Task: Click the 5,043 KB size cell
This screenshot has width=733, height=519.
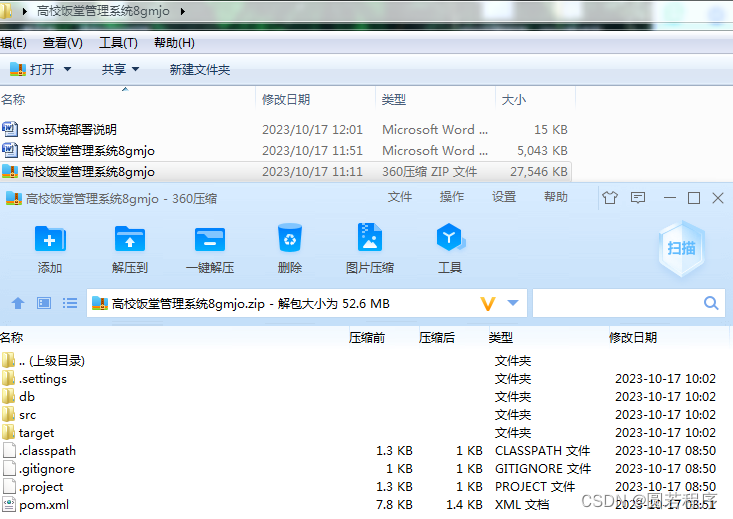Action: pos(542,151)
